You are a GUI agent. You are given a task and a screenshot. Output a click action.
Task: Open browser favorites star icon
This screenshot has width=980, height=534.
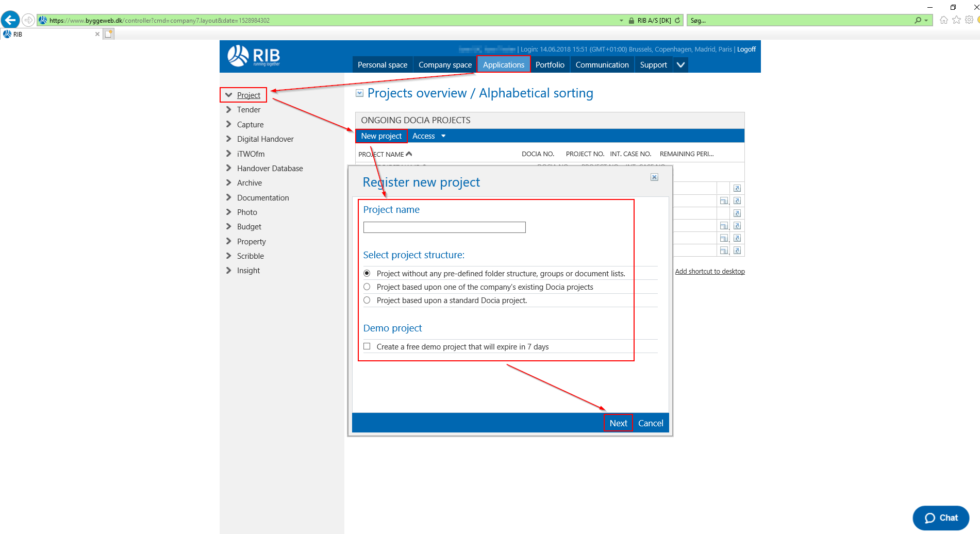pyautogui.click(x=956, y=20)
